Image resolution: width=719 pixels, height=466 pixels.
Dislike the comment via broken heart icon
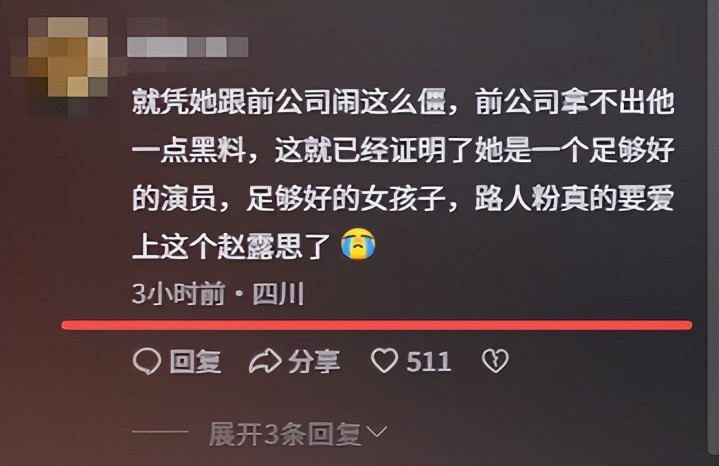click(x=495, y=361)
